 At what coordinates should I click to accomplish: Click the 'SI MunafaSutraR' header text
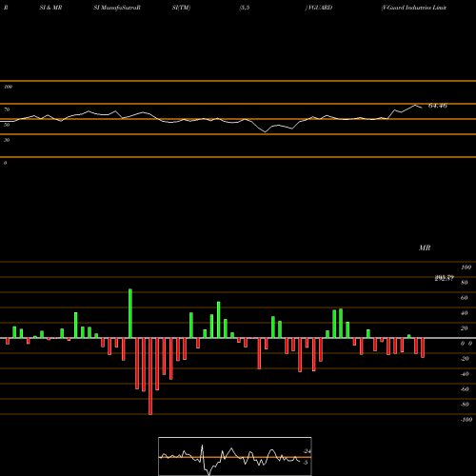pos(117,8)
